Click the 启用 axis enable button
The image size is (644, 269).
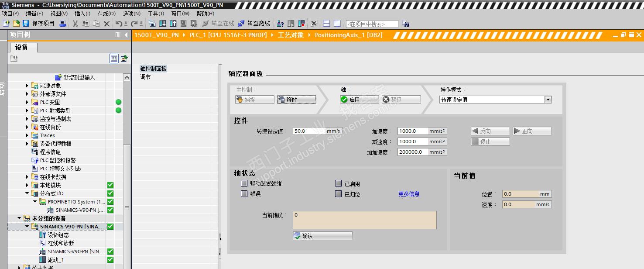point(359,100)
